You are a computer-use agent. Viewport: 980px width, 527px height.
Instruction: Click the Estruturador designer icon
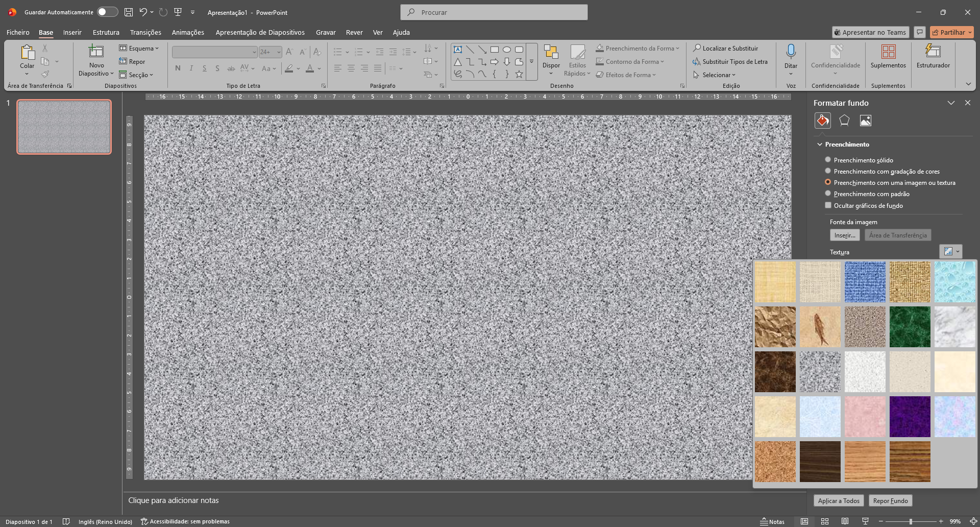point(933,52)
